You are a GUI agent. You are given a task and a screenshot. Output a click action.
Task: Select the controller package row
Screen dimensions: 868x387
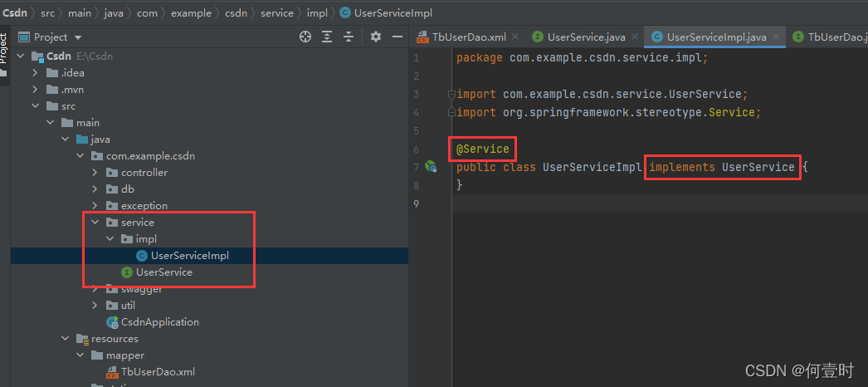point(144,172)
